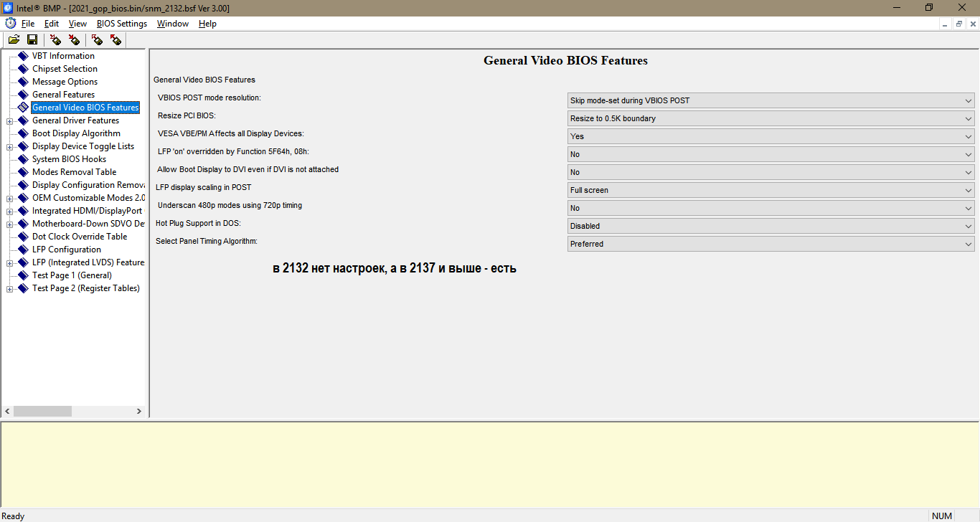
Task: Select the Display Configuration Removal tree item
Action: 88,185
